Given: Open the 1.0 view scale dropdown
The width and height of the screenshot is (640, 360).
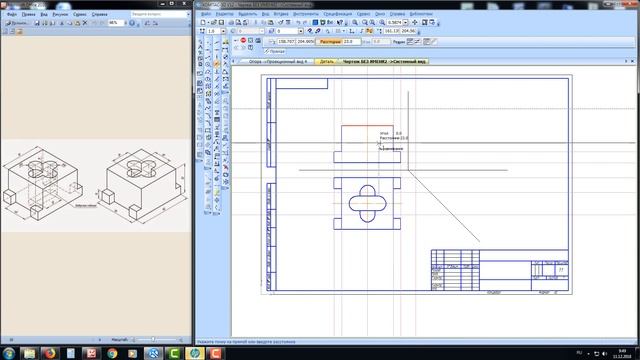Looking at the screenshot, I should pos(223,31).
